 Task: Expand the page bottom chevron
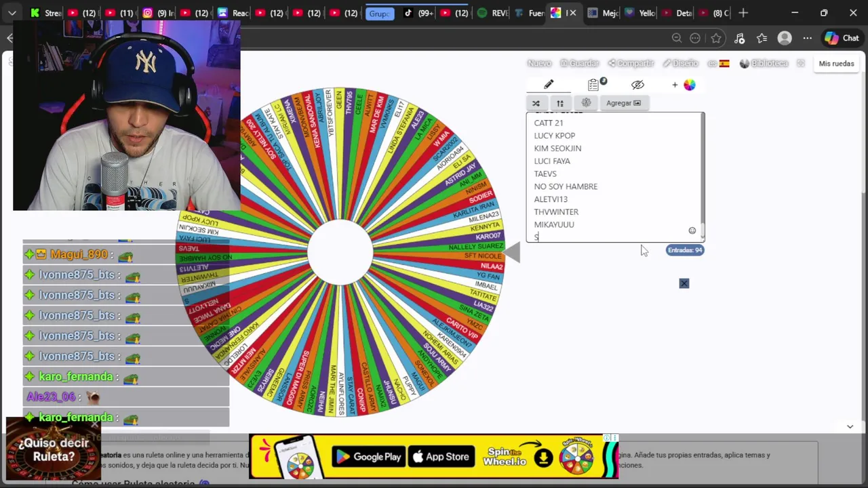click(850, 426)
